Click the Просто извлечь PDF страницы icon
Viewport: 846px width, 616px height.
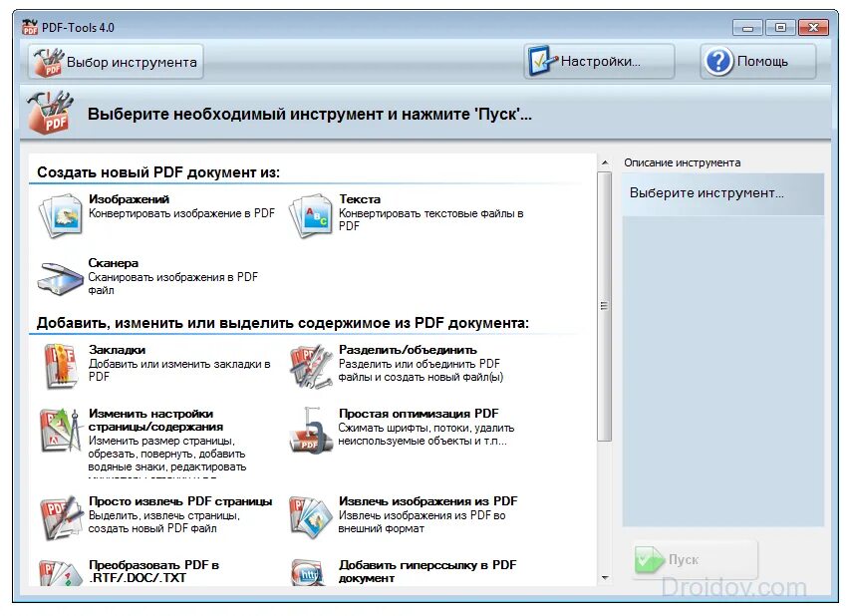click(x=61, y=518)
